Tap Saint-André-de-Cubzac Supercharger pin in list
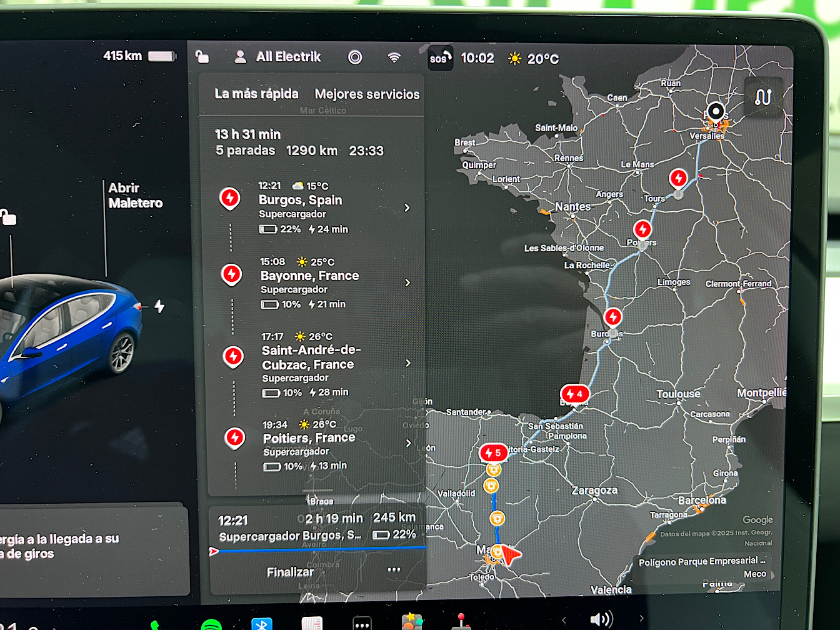This screenshot has height=630, width=840. 234,357
